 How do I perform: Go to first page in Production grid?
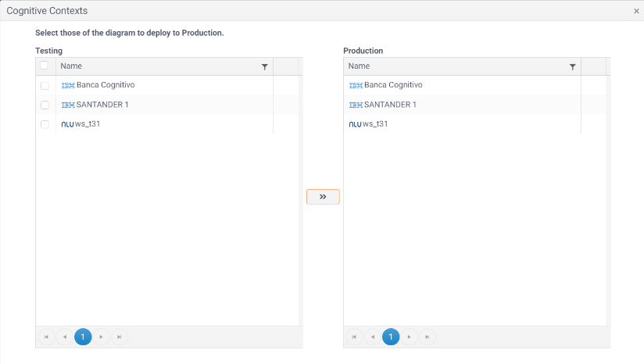pyautogui.click(x=354, y=337)
